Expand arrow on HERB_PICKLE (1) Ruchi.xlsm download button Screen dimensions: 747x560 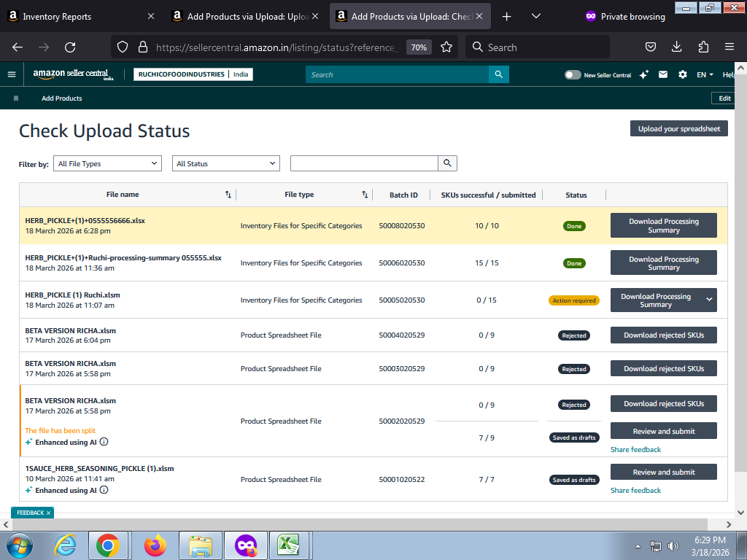pyautogui.click(x=709, y=300)
